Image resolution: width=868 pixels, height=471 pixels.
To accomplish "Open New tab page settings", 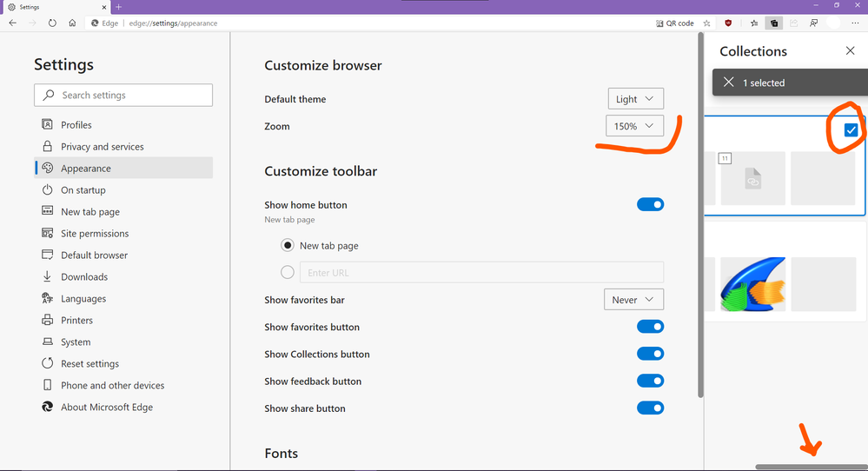I will (x=124, y=211).
